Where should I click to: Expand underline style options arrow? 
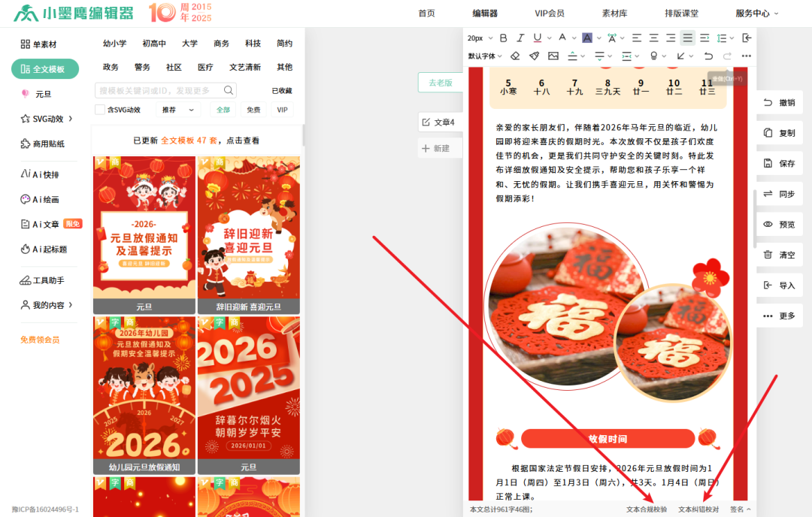point(550,38)
